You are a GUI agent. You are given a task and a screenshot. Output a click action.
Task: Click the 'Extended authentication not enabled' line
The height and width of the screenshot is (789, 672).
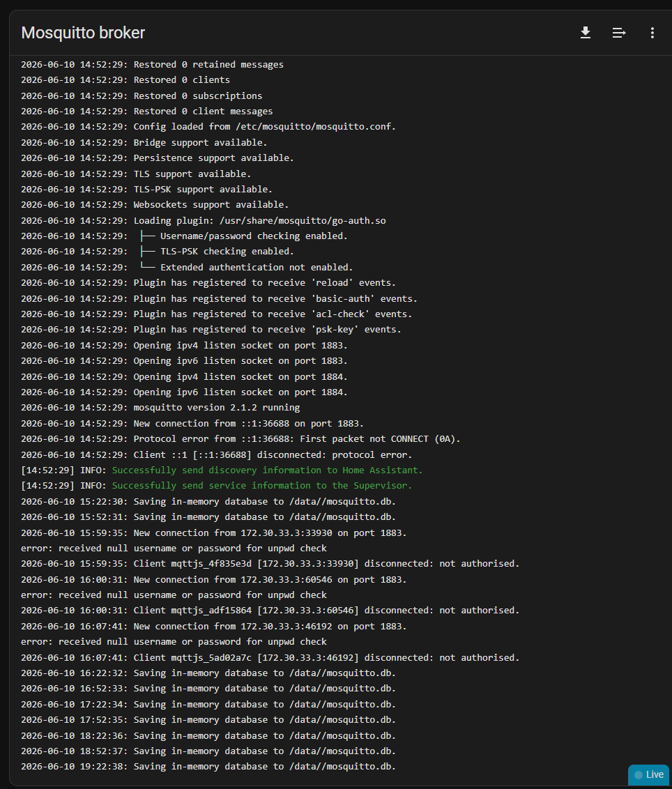[187, 267]
